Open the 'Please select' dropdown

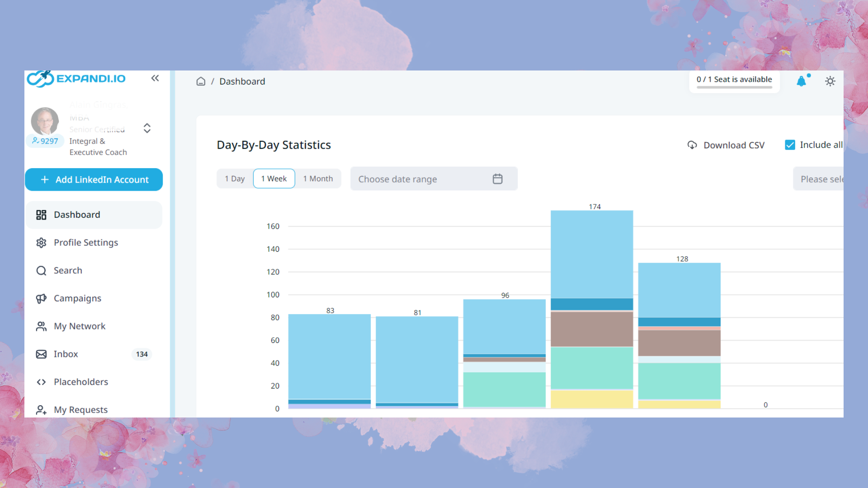pyautogui.click(x=819, y=179)
